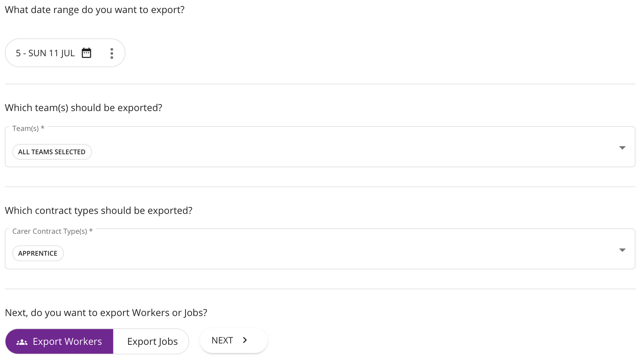Open the three-dot date range options menu
This screenshot has width=643, height=364.
(x=112, y=53)
